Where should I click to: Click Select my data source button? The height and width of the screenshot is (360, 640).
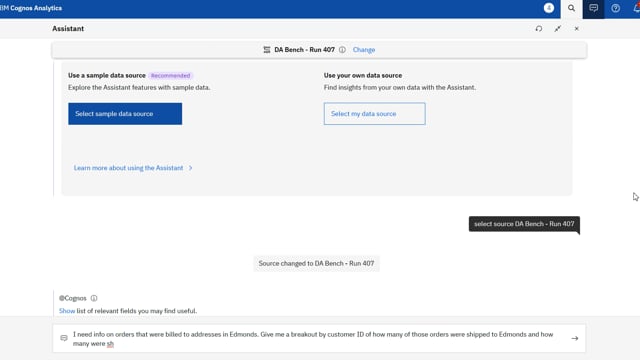coord(374,114)
